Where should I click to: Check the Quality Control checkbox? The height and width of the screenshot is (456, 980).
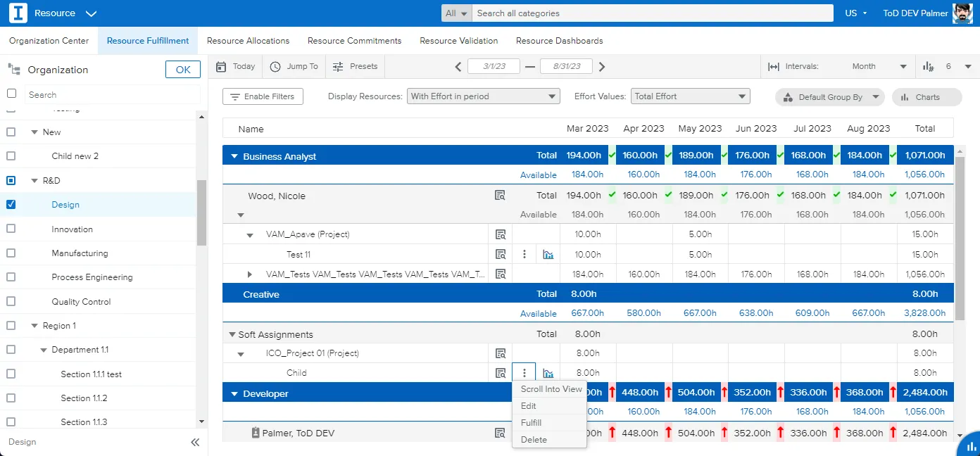11,302
